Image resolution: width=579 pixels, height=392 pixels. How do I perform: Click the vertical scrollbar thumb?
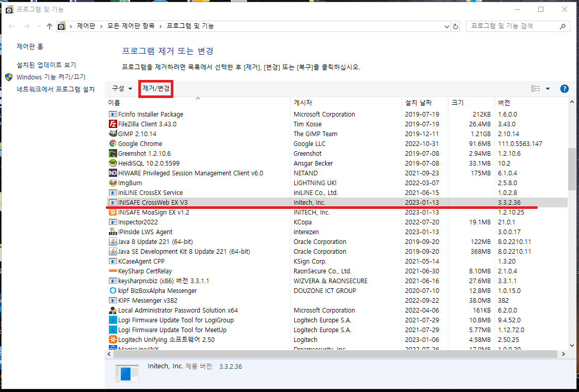pos(572,169)
